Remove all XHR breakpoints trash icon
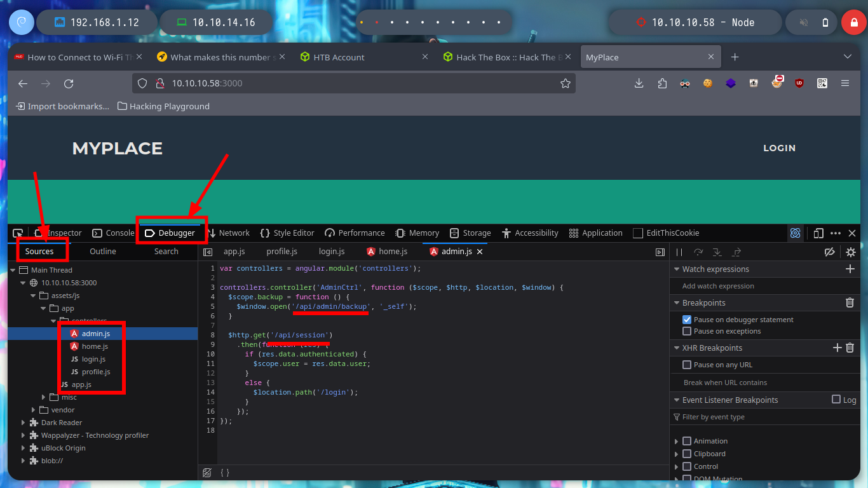 pos(850,348)
